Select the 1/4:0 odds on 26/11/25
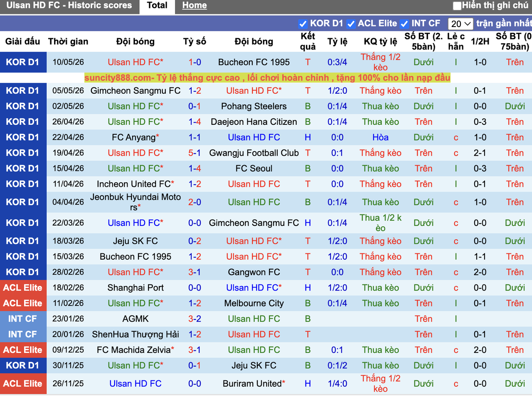This screenshot has width=532, height=397. tap(337, 384)
